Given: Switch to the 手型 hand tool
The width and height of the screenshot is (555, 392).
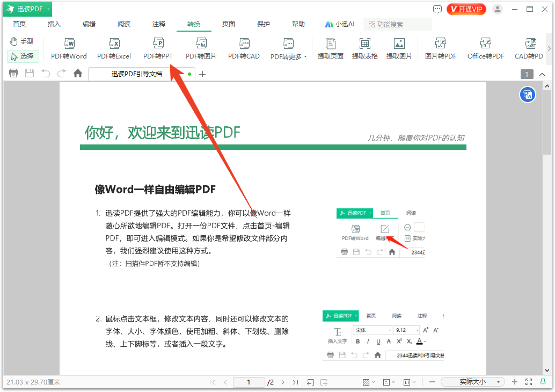Looking at the screenshot, I should [x=22, y=40].
